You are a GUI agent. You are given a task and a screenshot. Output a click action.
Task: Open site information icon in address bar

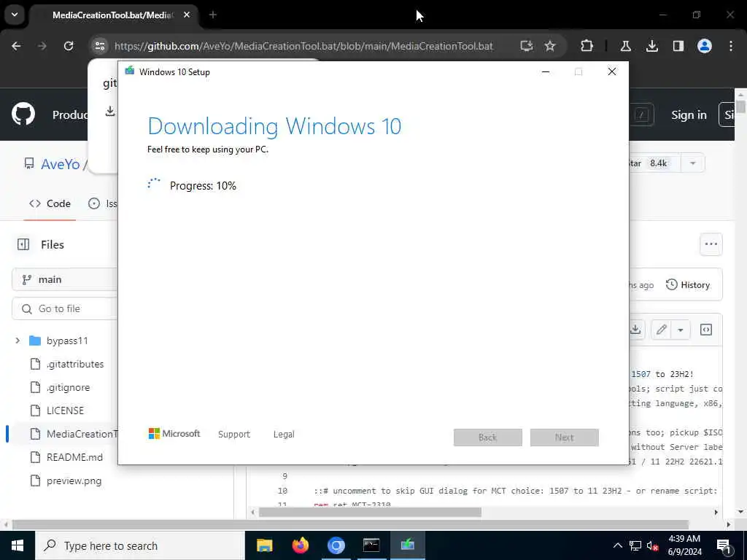pos(100,46)
